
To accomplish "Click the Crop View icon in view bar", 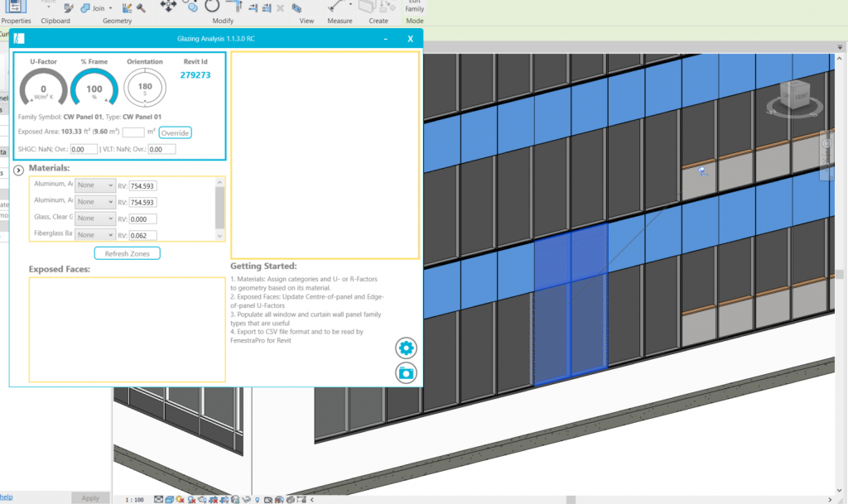I will pos(214,500).
